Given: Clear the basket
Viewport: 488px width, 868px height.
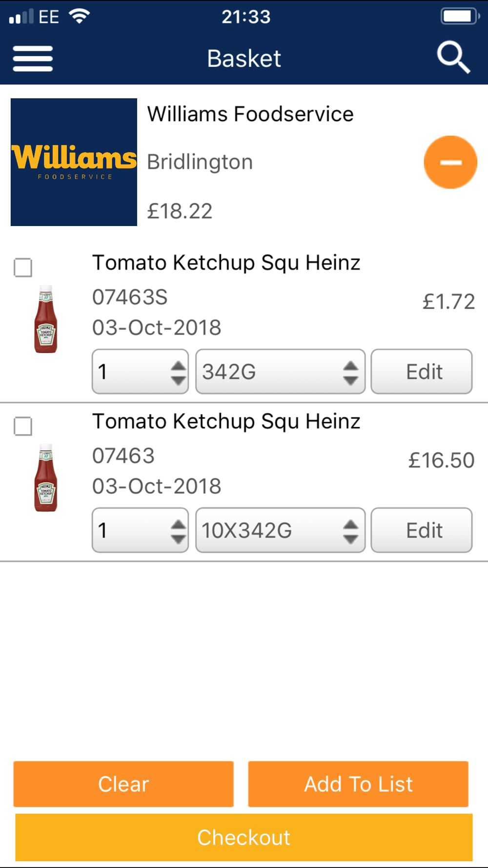Looking at the screenshot, I should click(123, 784).
